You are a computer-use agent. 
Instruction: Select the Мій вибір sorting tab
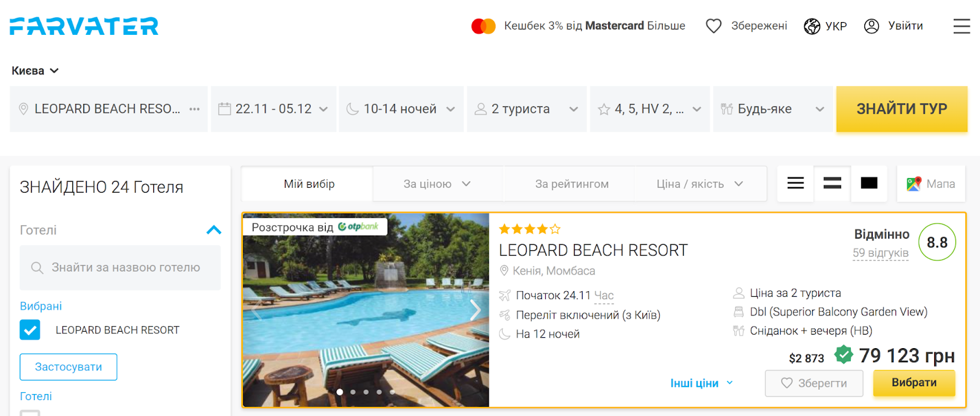pyautogui.click(x=308, y=184)
